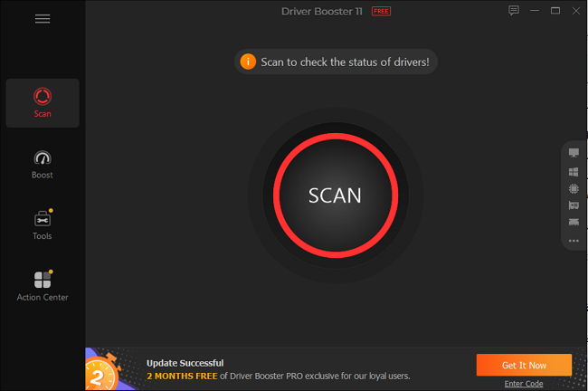The height and width of the screenshot is (391, 588).
Task: Click the orange info icon
Action: pos(248,62)
